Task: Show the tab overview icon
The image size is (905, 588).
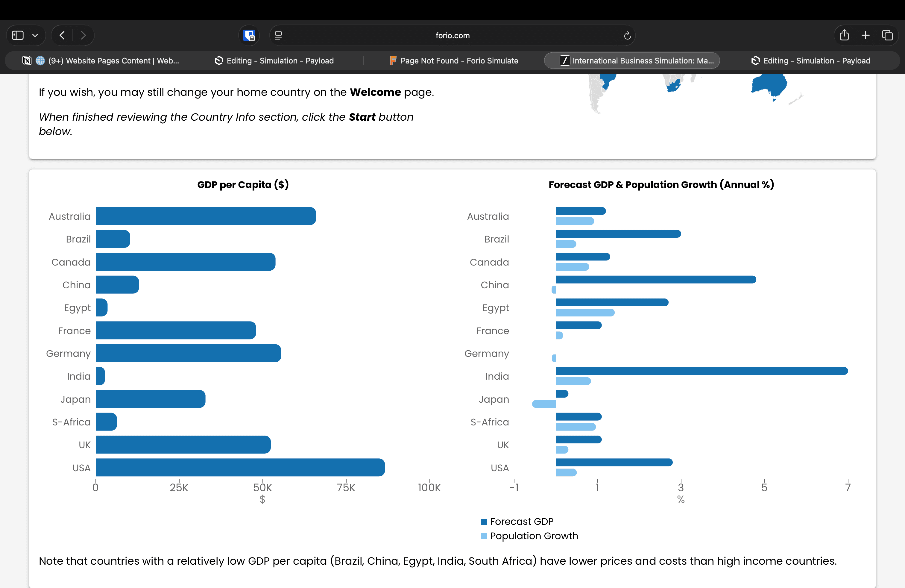Action: click(x=887, y=35)
